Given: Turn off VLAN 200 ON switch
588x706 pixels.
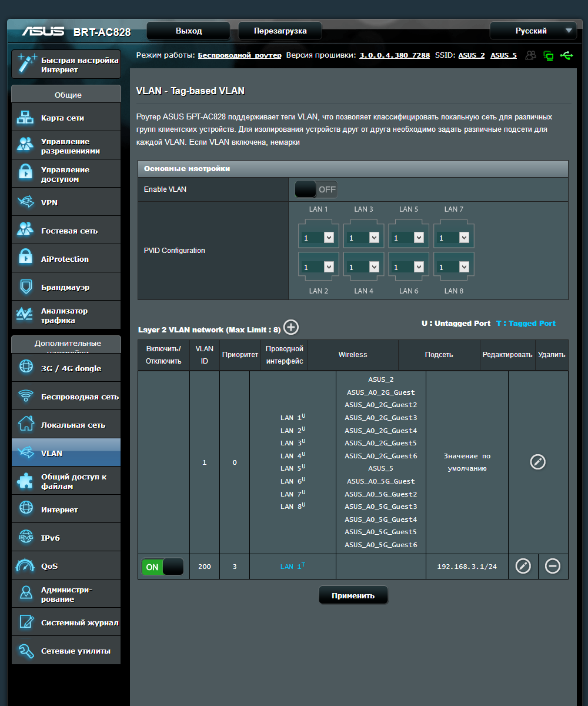Looking at the screenshot, I should point(163,567).
